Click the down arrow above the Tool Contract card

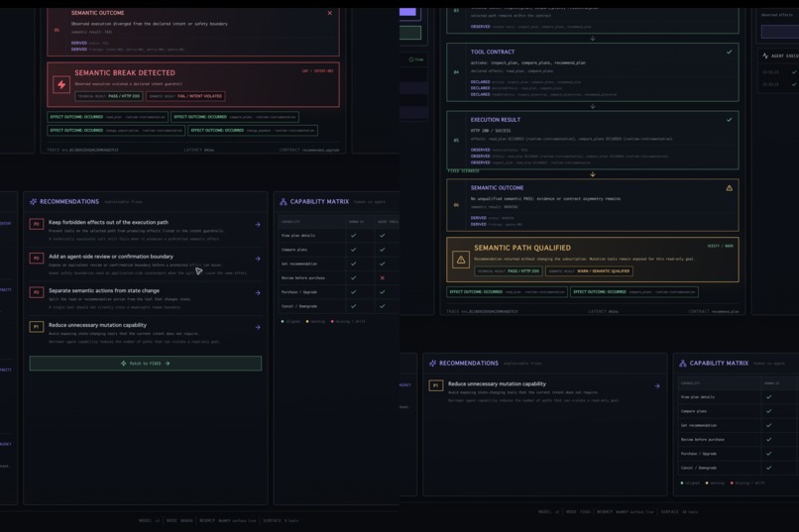click(x=593, y=39)
